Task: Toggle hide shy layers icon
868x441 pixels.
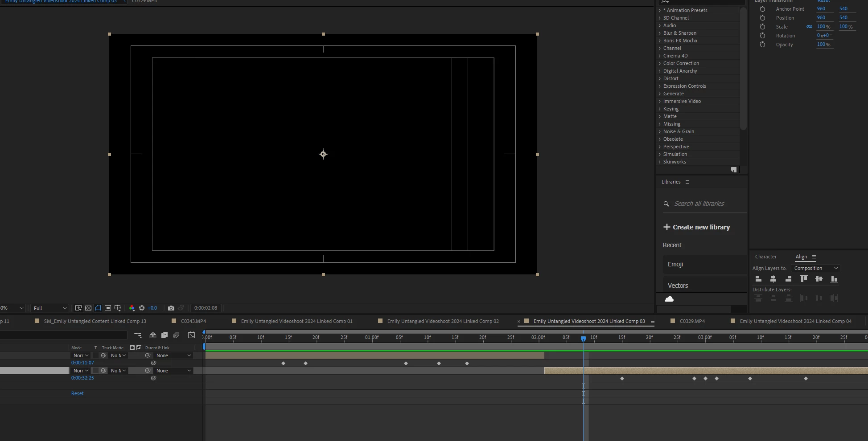Action: (x=152, y=335)
